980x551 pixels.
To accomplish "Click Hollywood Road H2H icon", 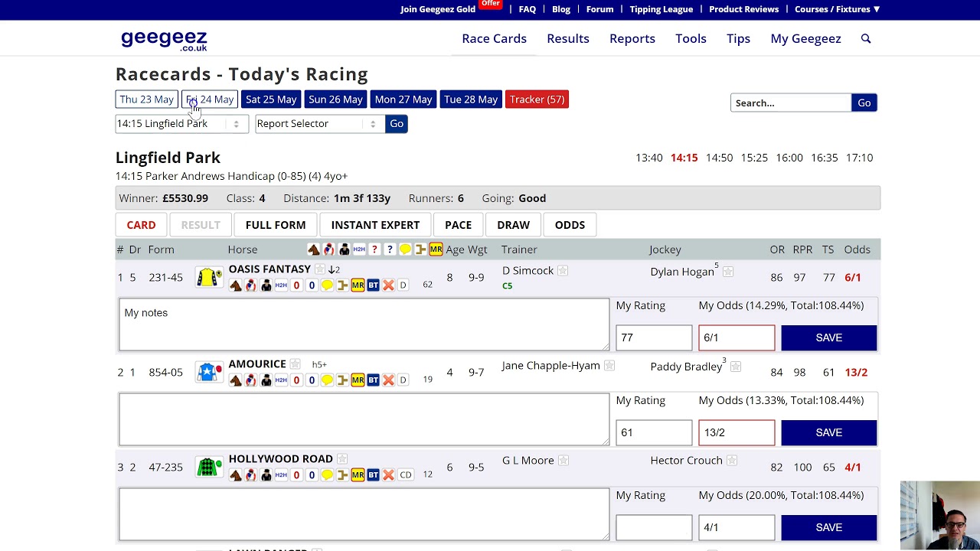I will point(281,475).
